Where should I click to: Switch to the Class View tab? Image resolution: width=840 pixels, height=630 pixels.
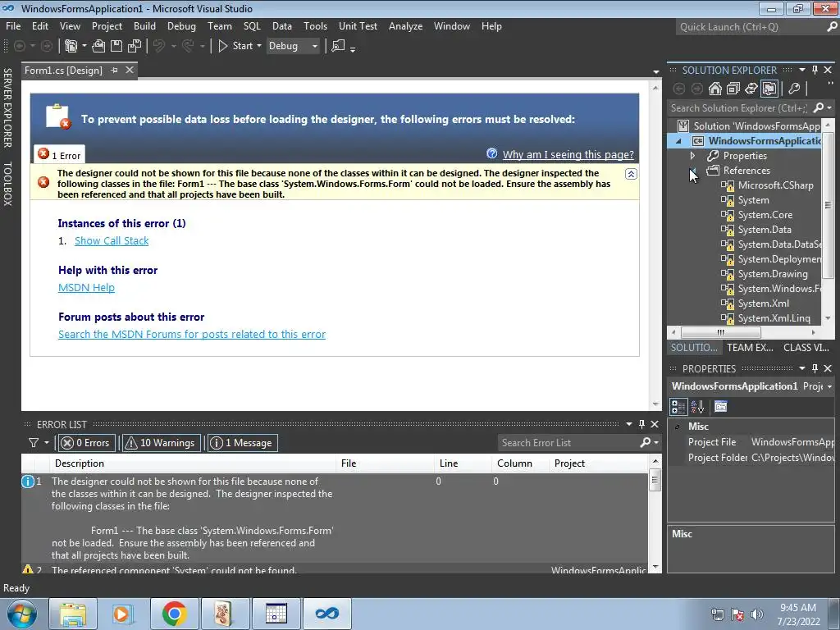806,348
